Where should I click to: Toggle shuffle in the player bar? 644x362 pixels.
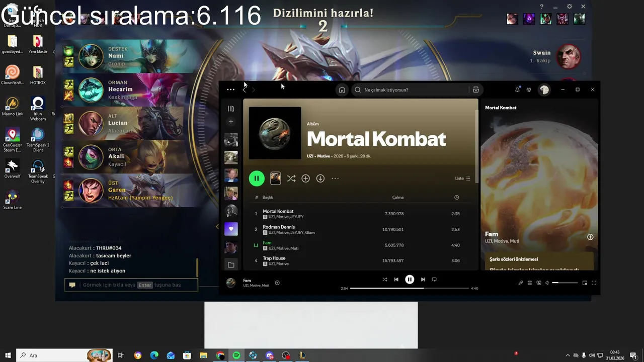(x=385, y=280)
